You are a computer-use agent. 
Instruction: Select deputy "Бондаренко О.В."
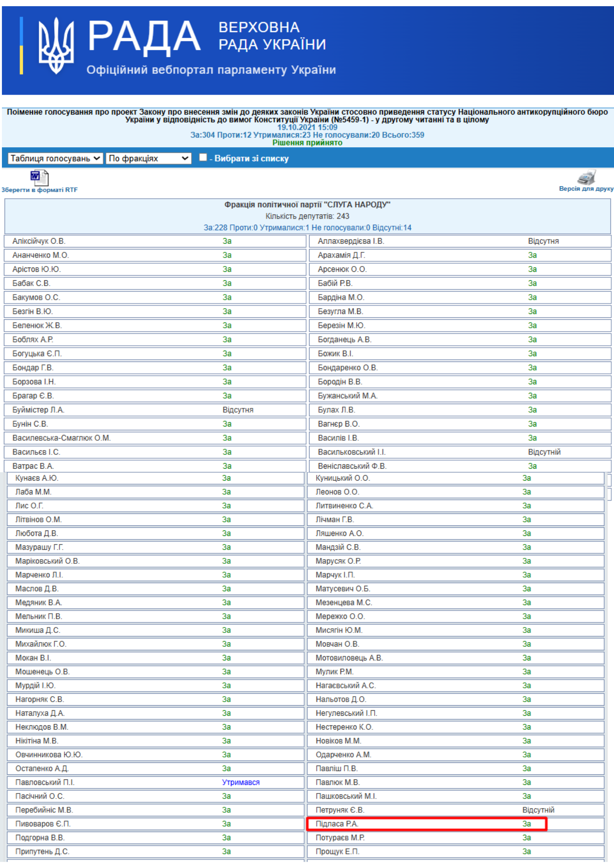[347, 368]
